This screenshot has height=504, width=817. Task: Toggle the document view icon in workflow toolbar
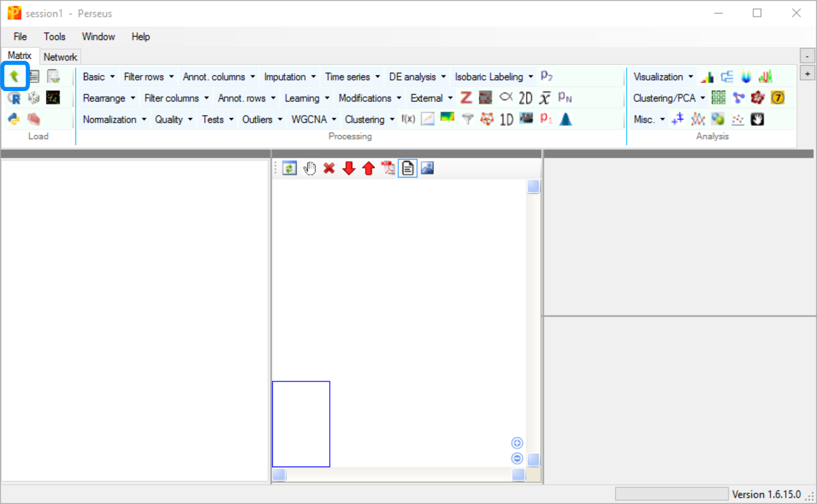pyautogui.click(x=407, y=168)
